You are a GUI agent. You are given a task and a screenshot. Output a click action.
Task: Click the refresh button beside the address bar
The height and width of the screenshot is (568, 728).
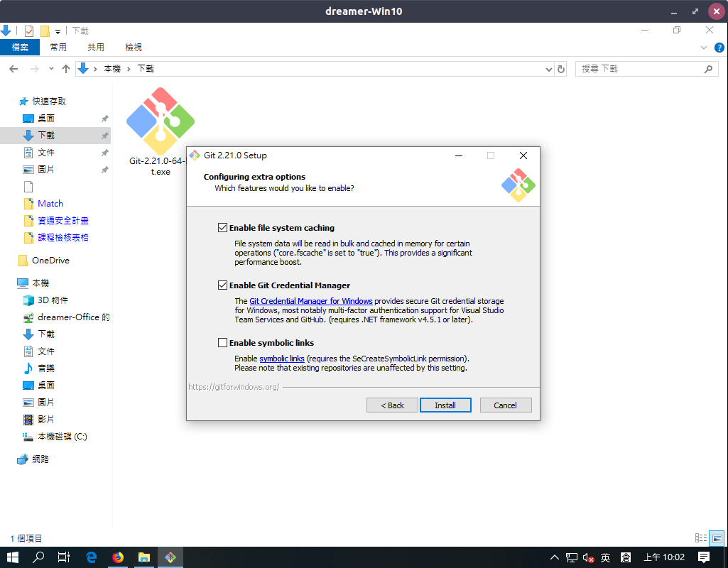pyautogui.click(x=561, y=69)
